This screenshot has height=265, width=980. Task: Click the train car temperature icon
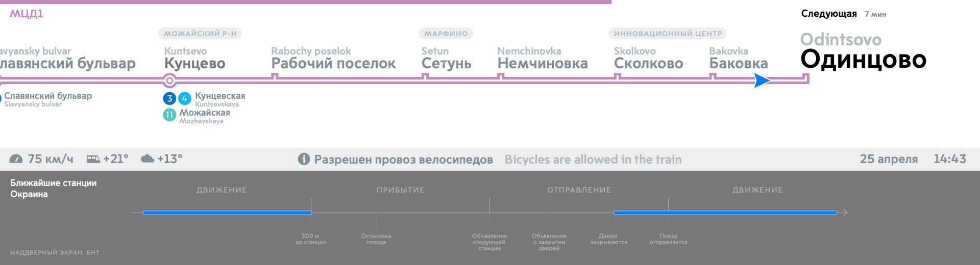(93, 159)
